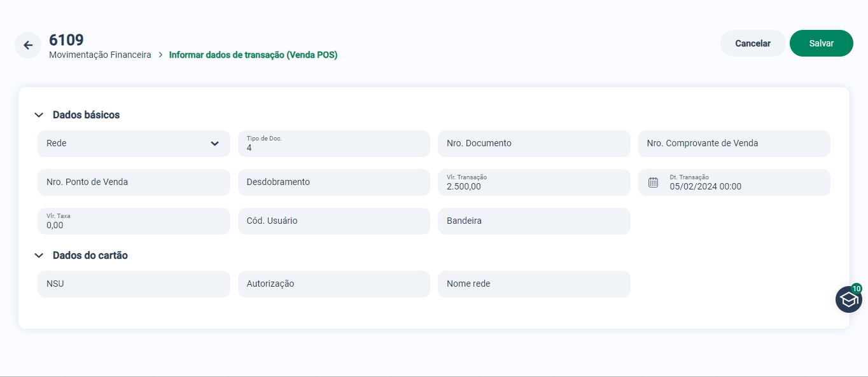The width and height of the screenshot is (868, 377).
Task: Focus the Nro. Documento field
Action: [534, 144]
